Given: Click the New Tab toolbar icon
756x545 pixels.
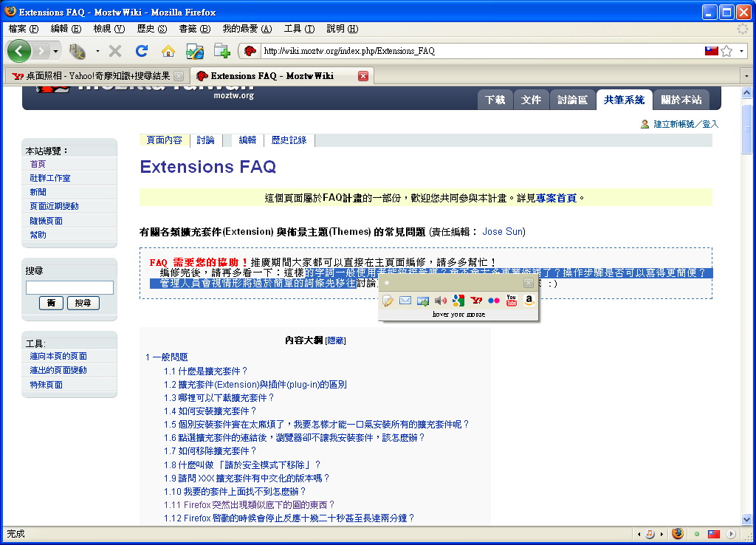Looking at the screenshot, I should pyautogui.click(x=221, y=51).
